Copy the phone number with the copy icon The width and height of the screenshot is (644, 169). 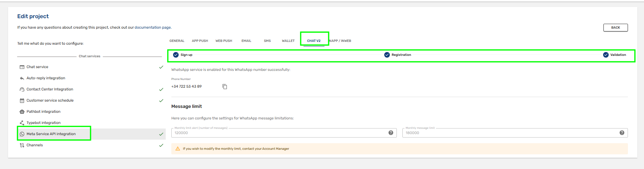pos(225,87)
